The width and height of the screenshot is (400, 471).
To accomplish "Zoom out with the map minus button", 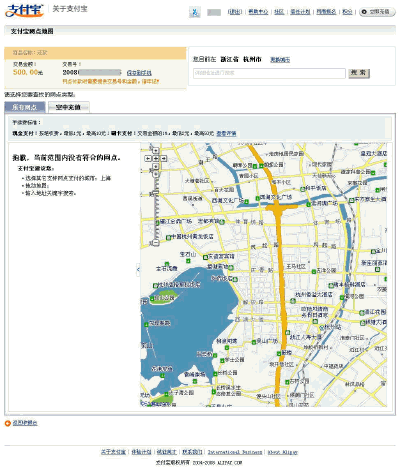I will tap(156, 243).
